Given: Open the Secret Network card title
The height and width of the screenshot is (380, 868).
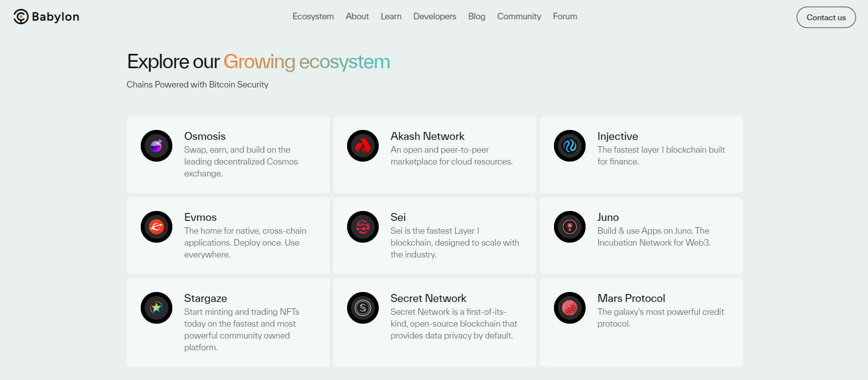Looking at the screenshot, I should (x=429, y=298).
